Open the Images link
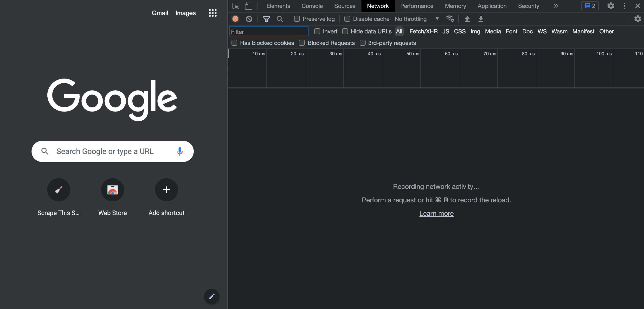 click(x=185, y=13)
